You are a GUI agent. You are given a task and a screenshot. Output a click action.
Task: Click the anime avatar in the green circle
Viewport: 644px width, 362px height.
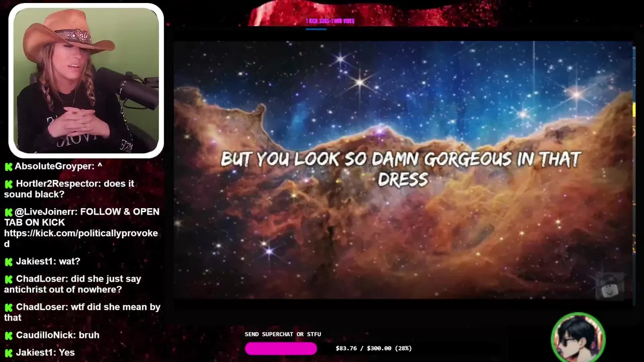click(x=578, y=337)
